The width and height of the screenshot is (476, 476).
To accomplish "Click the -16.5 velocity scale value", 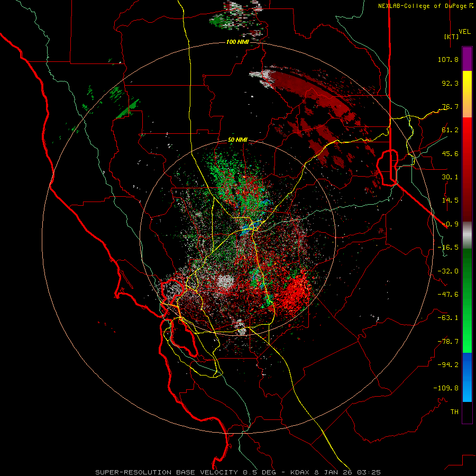I will [448, 248].
